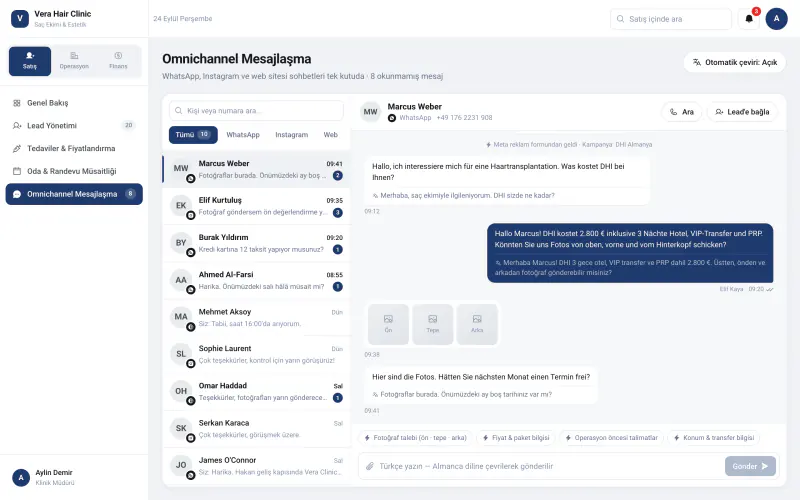Open the Ön photo thumbnail

point(388,324)
